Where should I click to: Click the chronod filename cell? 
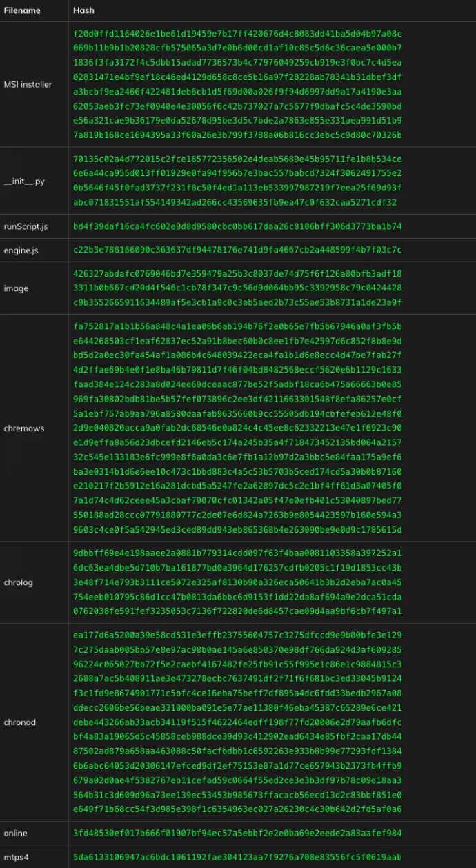click(x=19, y=722)
